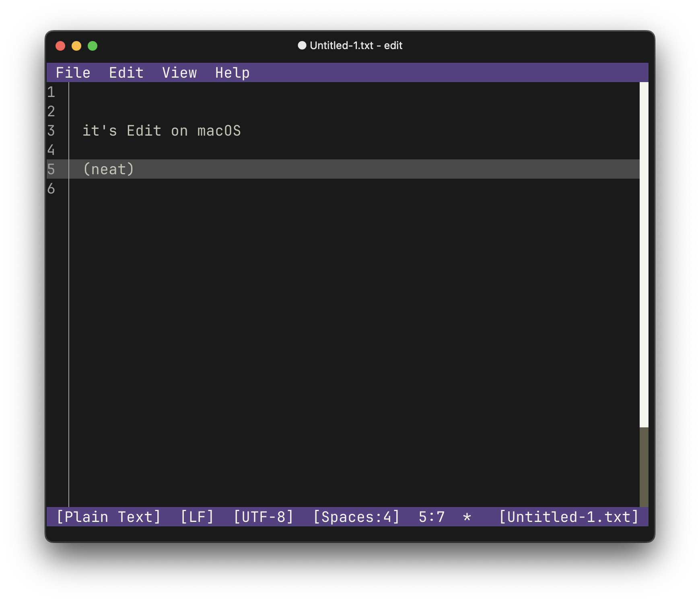Open the Edit menu

126,73
